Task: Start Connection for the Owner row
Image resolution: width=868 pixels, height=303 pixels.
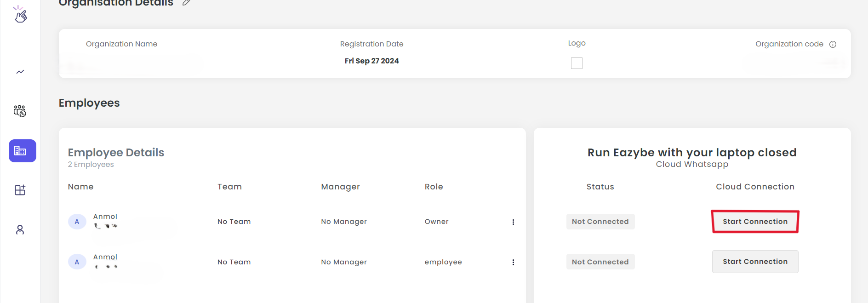Action: 755,222
